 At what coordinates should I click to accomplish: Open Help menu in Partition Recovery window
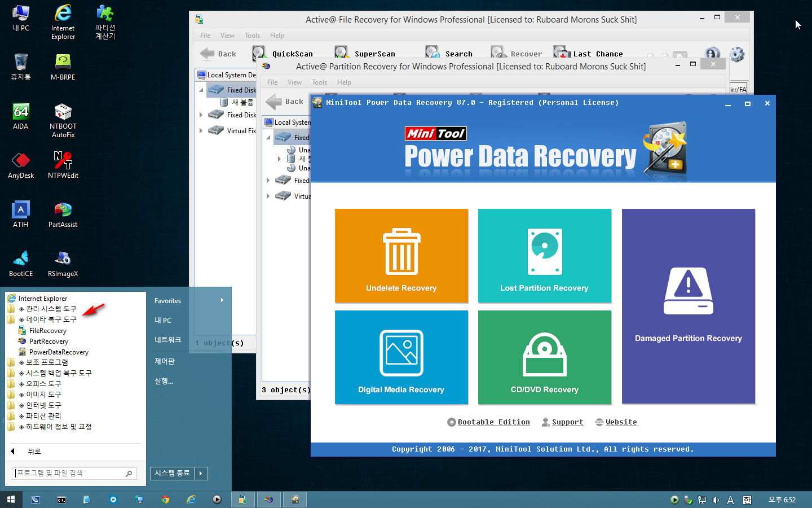[344, 82]
